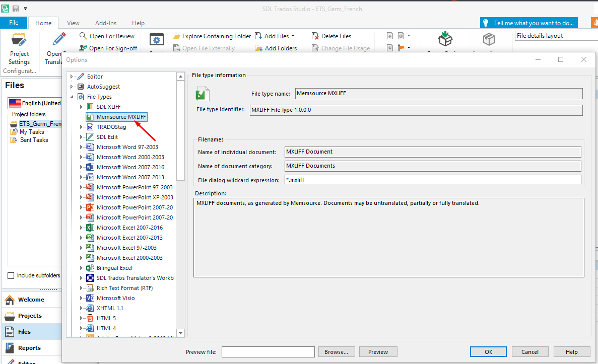Open the Welcome view
Image resolution: width=598 pixels, height=364 pixels.
(32, 300)
